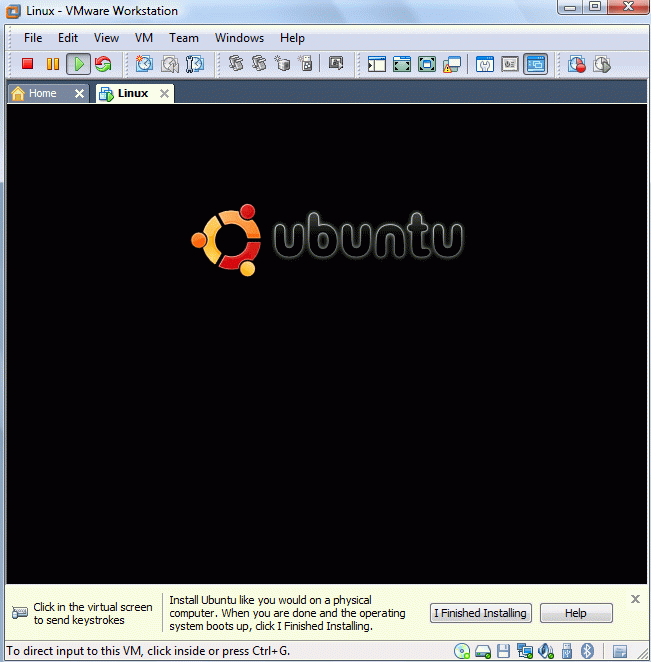Image resolution: width=651 pixels, height=662 pixels.
Task: Revert to the previous snapshot
Action: click(170, 64)
